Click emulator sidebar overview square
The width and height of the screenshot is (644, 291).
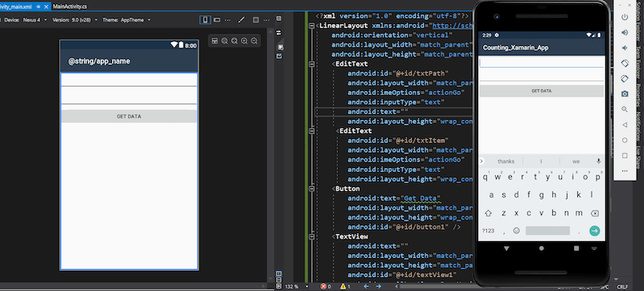(x=625, y=155)
